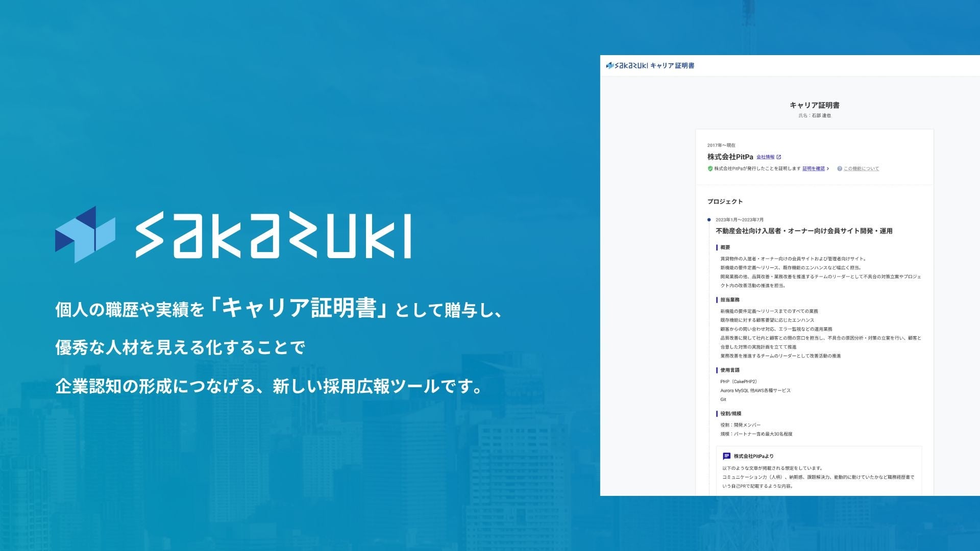Click the 概要 section label
This screenshot has height=551, width=980.
tap(725, 247)
